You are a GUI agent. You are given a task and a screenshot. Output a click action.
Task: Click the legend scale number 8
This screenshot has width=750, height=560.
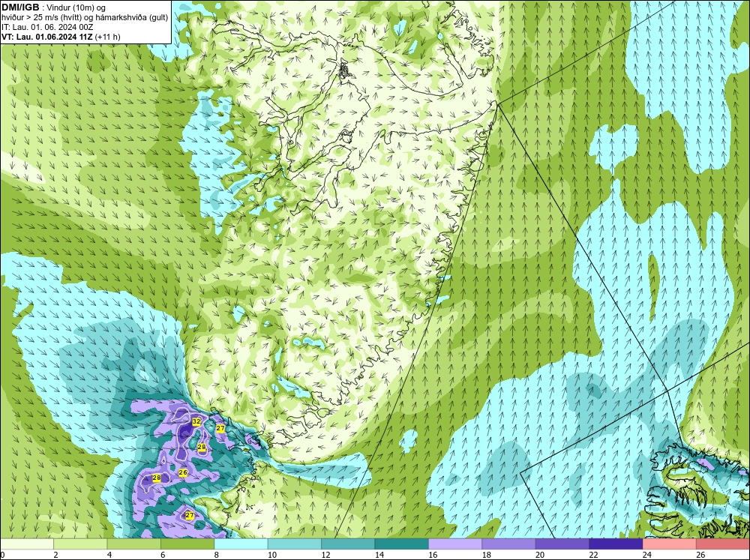click(x=217, y=555)
